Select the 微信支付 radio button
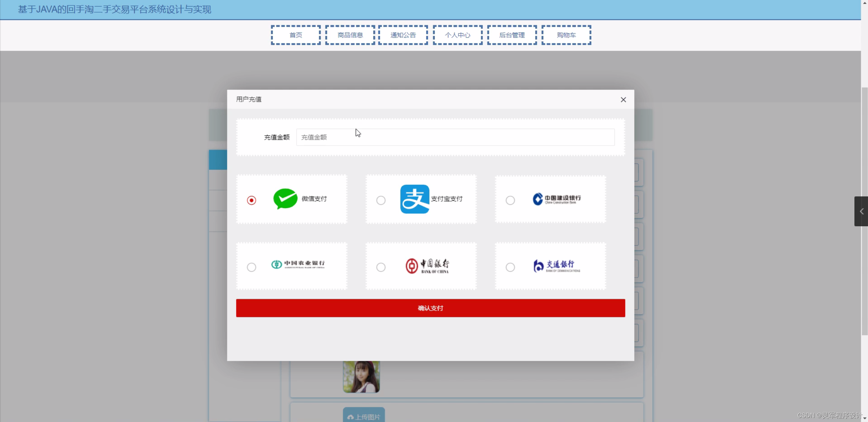The image size is (868, 422). (x=251, y=200)
